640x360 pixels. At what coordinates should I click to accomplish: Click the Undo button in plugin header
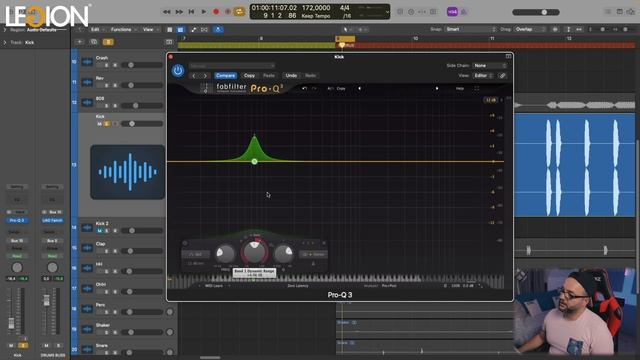pos(291,76)
